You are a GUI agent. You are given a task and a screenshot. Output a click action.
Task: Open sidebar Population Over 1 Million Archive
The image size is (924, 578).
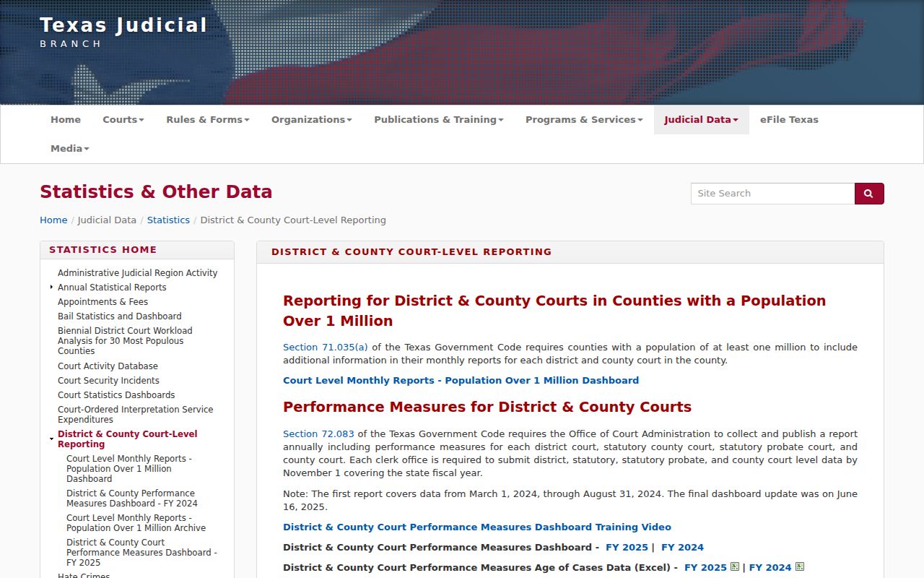click(x=136, y=523)
